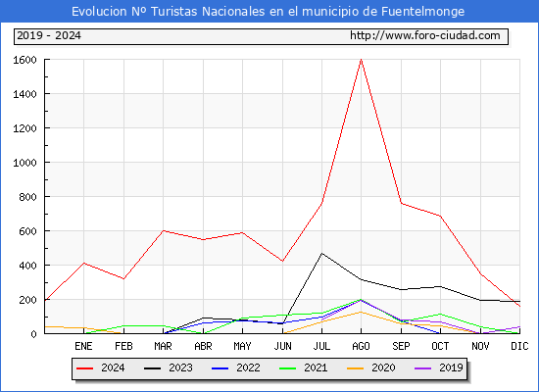Click the MAR month axis label
This screenshot has height=392, width=539.
[163, 346]
